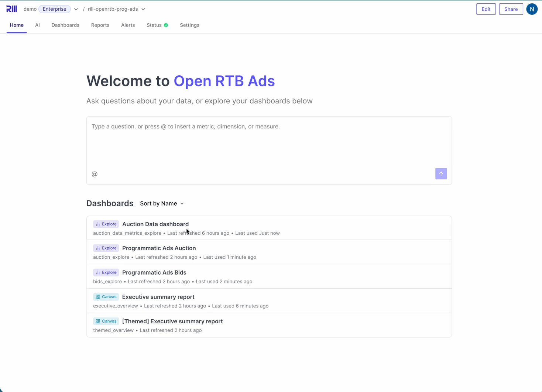Click the 'Open RTB Ads' title text
Viewport: 542px width, 392px height.
coord(224,81)
